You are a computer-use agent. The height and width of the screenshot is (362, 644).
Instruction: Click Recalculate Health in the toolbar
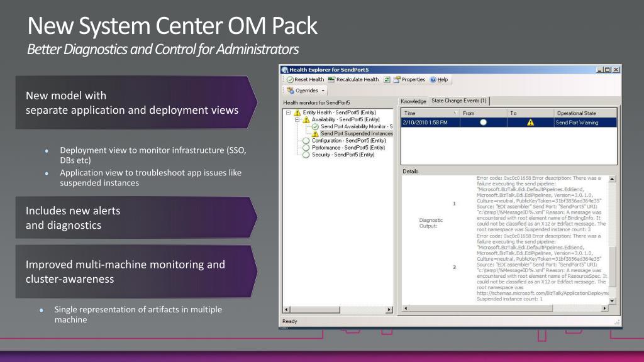(353, 80)
